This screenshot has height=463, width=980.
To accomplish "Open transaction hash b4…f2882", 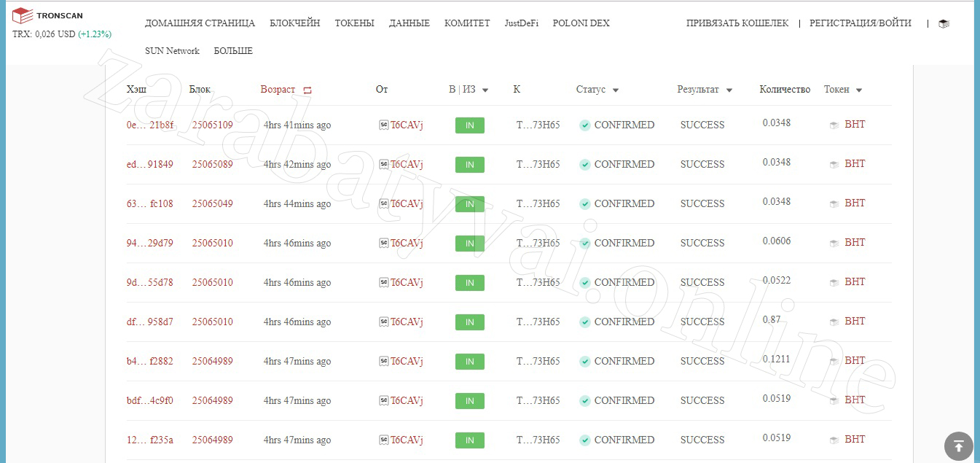I will [150, 361].
